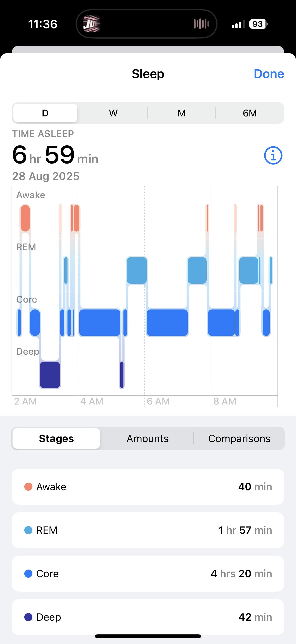Tap the sleep info icon
The height and width of the screenshot is (644, 296).
tap(273, 155)
